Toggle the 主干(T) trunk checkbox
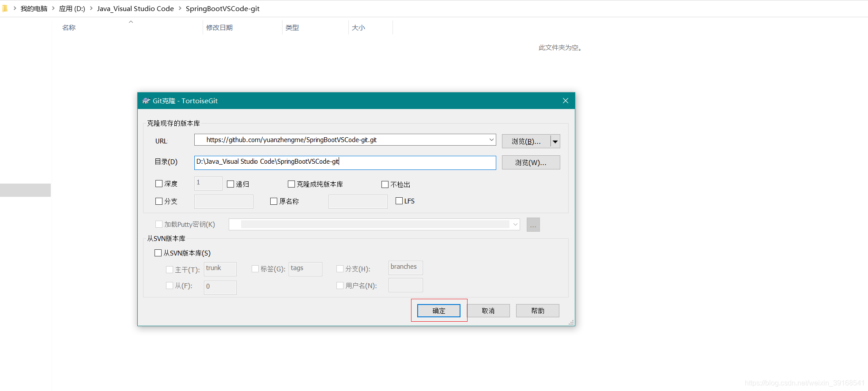The height and width of the screenshot is (391, 868). pos(170,270)
